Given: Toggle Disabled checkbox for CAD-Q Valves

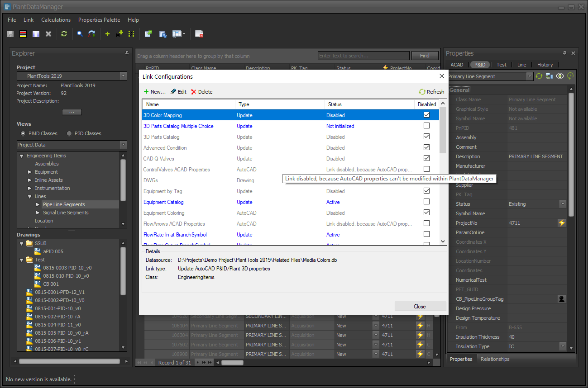Looking at the screenshot, I should pos(426,158).
